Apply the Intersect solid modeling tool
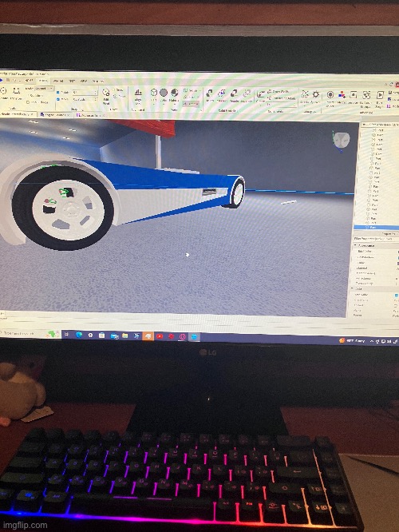The width and height of the screenshot is (399, 532). [x=221, y=95]
